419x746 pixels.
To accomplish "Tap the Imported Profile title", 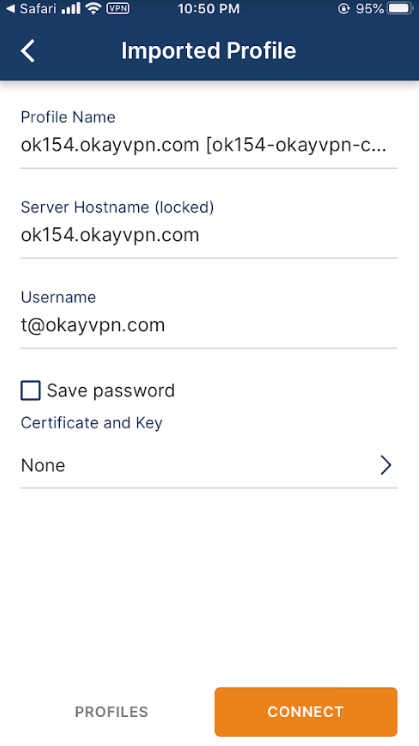I will point(209,51).
